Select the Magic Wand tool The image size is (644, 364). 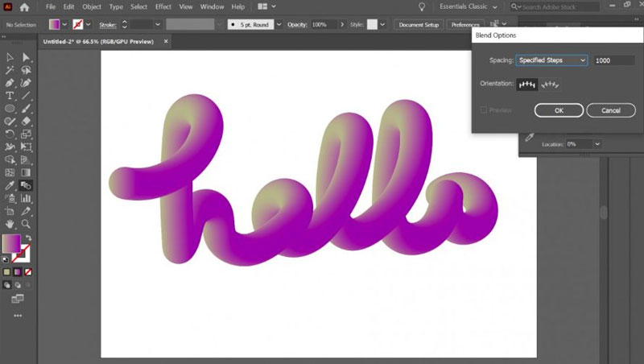click(x=10, y=70)
